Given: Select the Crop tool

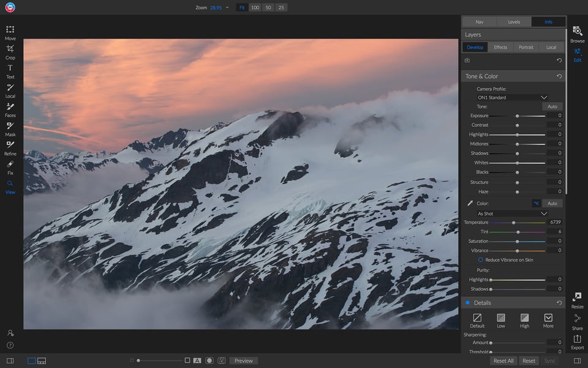Looking at the screenshot, I should pos(10,52).
